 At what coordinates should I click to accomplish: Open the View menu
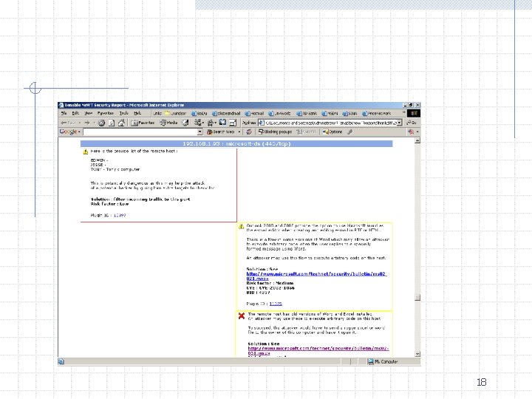pos(88,113)
